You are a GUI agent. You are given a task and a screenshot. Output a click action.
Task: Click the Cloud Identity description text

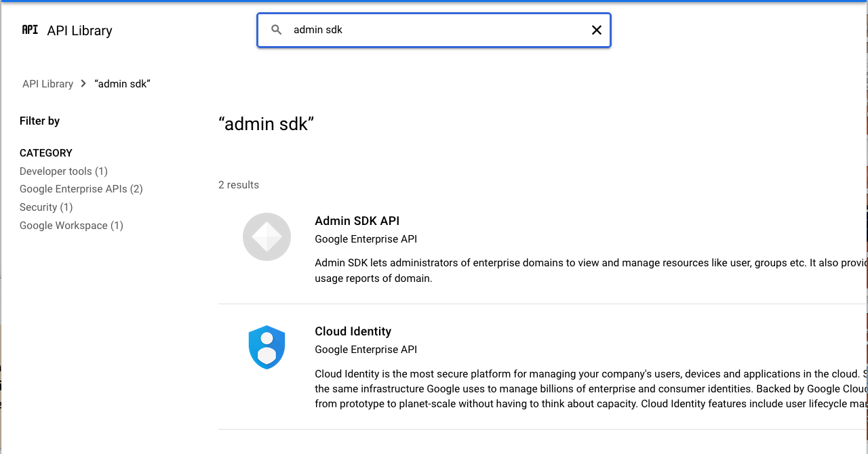583,389
